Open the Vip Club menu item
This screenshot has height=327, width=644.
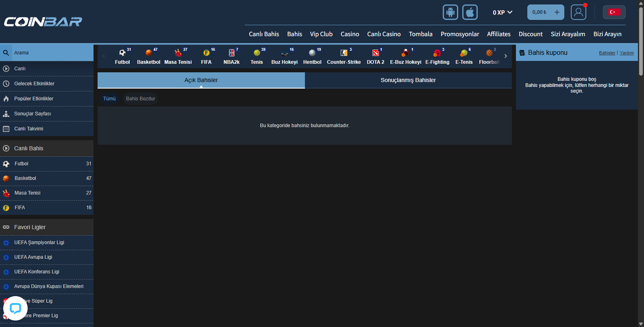coord(321,34)
